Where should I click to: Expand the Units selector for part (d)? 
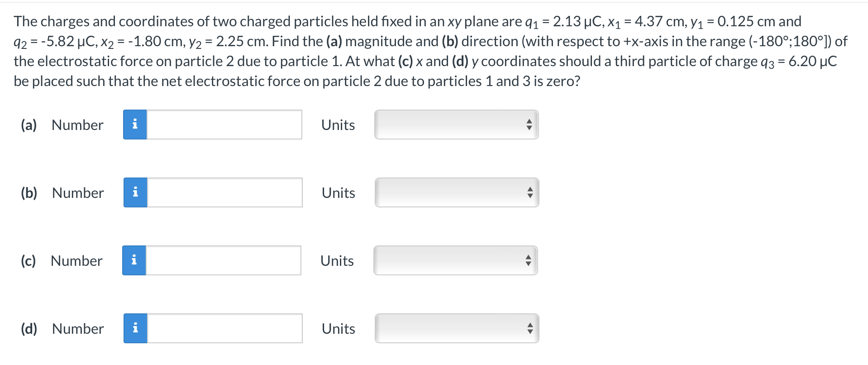point(457,328)
